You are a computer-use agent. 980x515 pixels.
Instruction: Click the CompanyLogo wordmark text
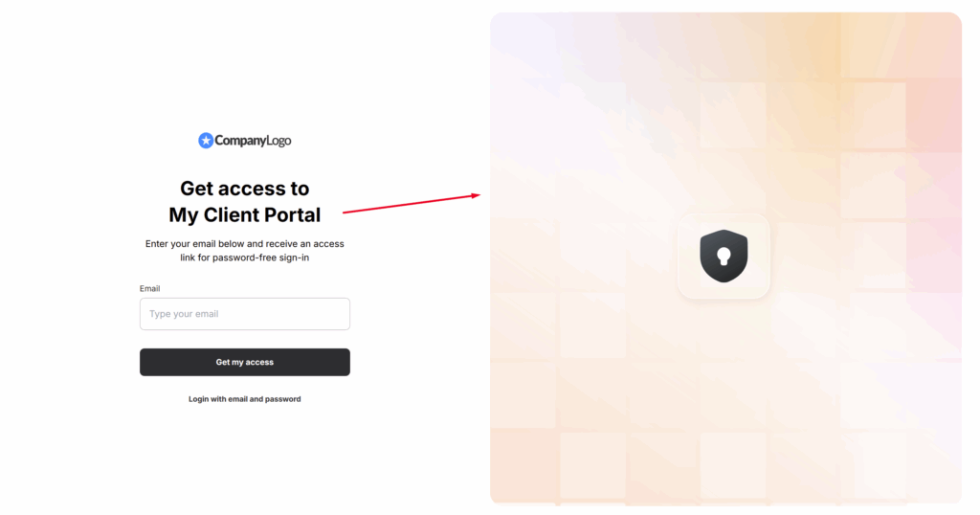253,141
